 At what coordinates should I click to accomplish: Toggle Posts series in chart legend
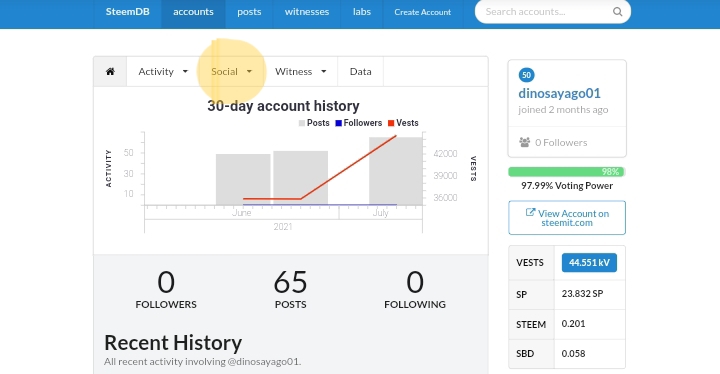coord(314,123)
